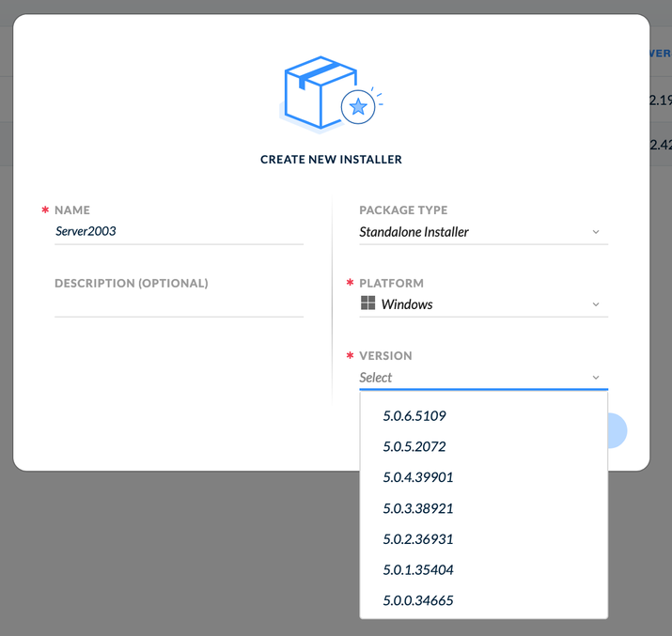Select version 5.0.6.5109
Image resolution: width=672 pixels, height=636 pixels.
pyautogui.click(x=414, y=415)
